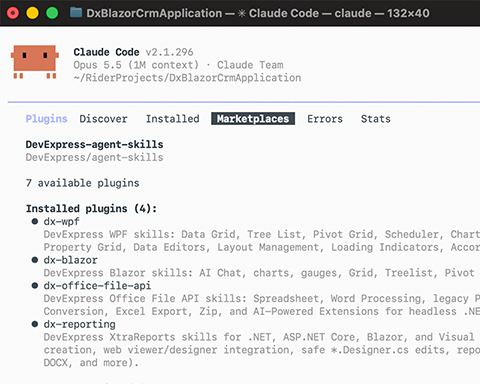Click the DevExpress Blazor skills description line

tap(259, 273)
